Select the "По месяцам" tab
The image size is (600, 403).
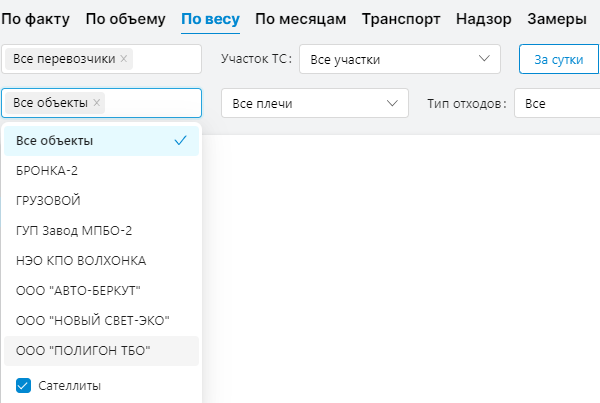pos(300,18)
